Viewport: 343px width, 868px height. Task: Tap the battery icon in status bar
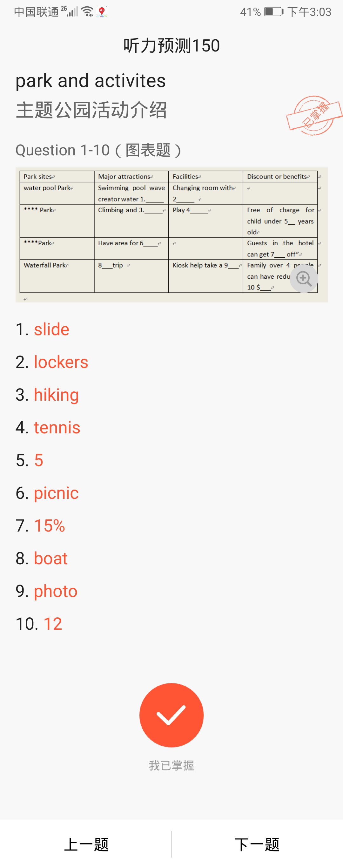click(273, 12)
